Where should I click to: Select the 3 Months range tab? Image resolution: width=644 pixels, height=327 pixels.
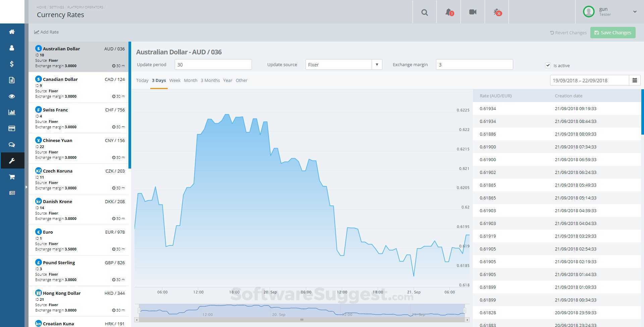tap(210, 81)
